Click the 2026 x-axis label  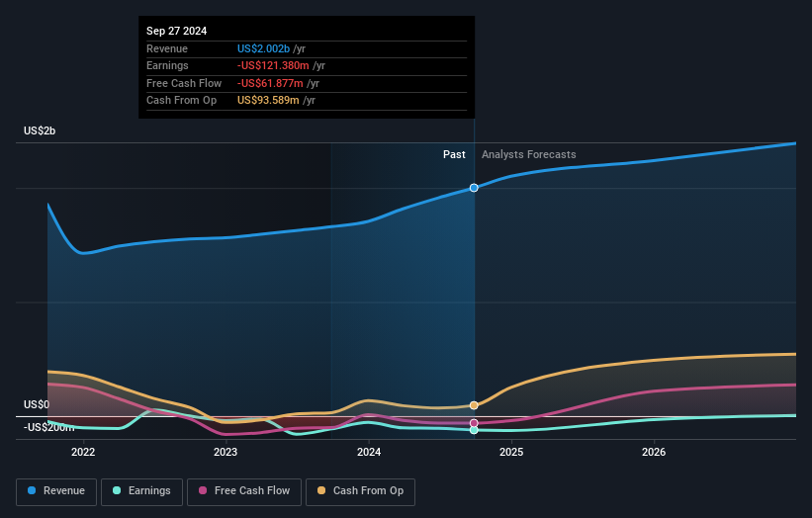pos(654,453)
